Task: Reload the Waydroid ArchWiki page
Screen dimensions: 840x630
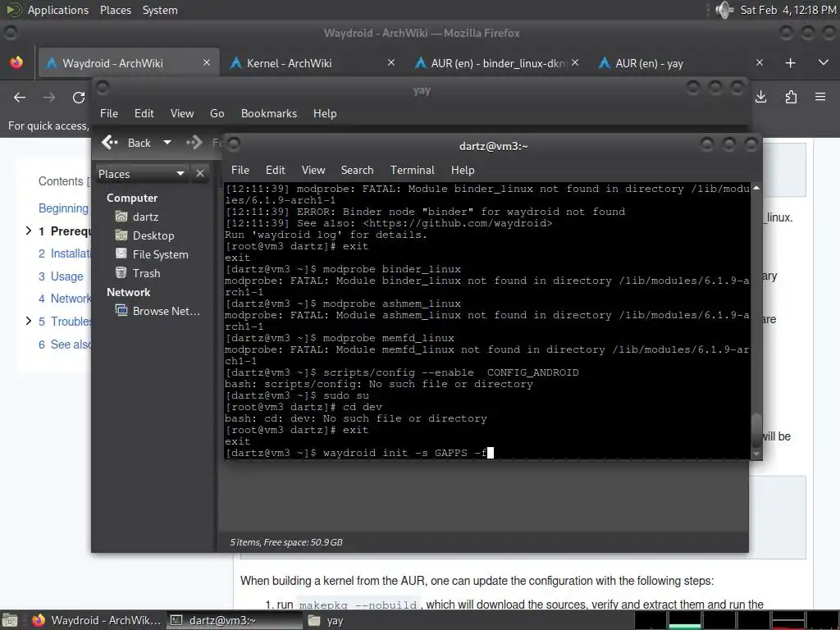Action: pos(79,98)
